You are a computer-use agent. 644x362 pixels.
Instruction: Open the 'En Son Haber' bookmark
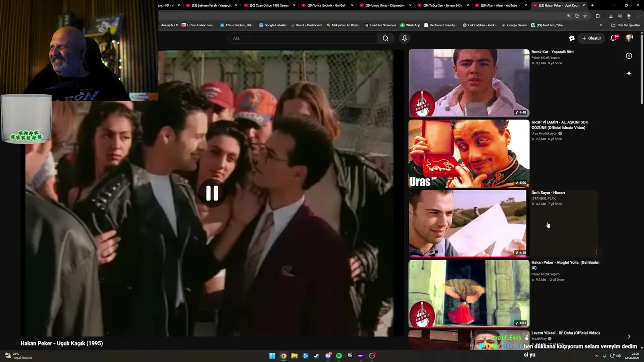pyautogui.click(x=198, y=25)
